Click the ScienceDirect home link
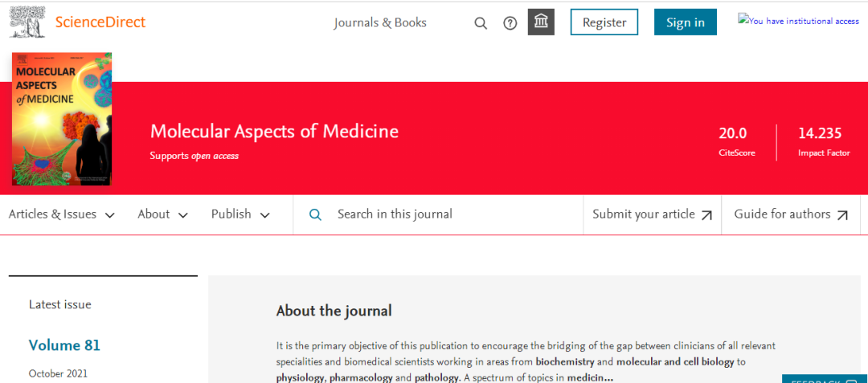The image size is (868, 383). [x=100, y=22]
